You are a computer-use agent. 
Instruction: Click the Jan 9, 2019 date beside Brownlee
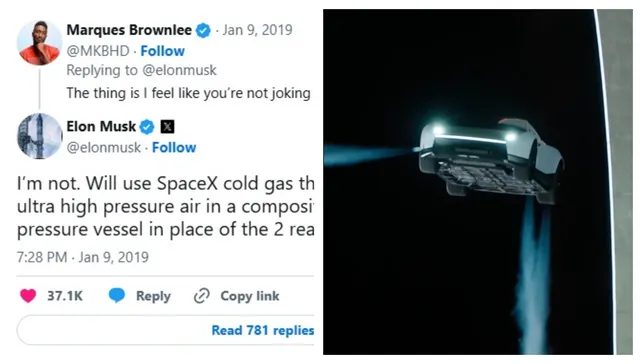257,30
